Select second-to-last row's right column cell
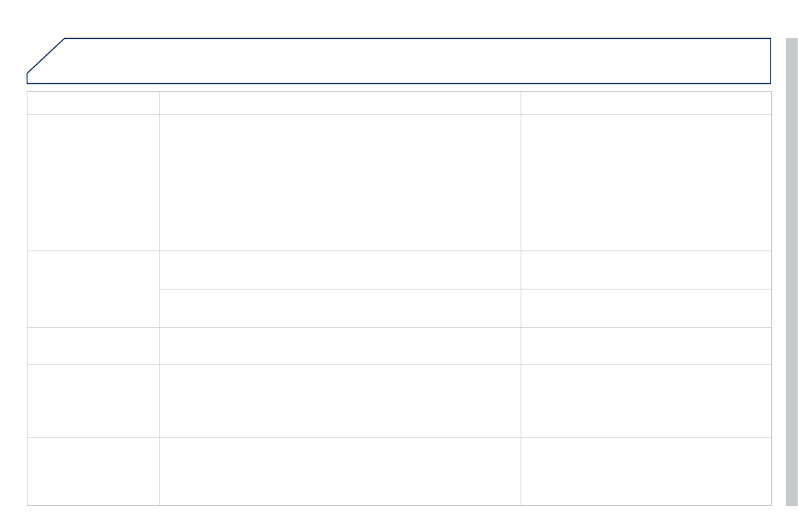Viewport: 798px width, 532px height. click(x=646, y=401)
